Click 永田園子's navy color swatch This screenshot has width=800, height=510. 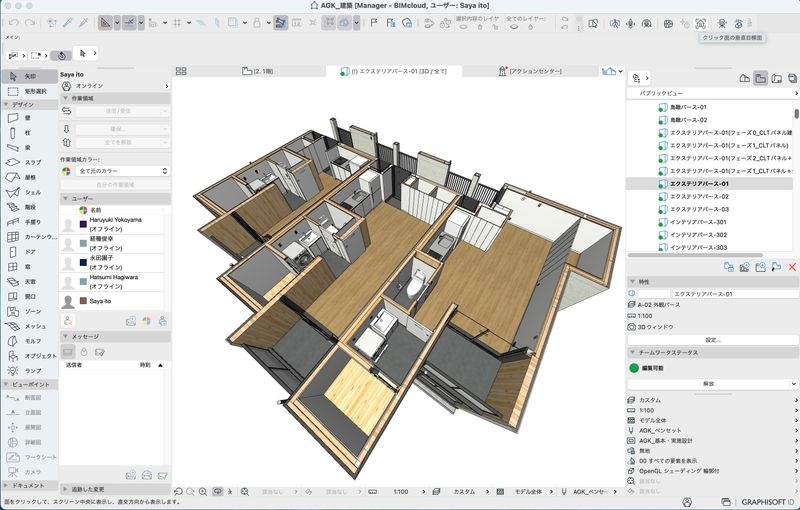pos(83,263)
